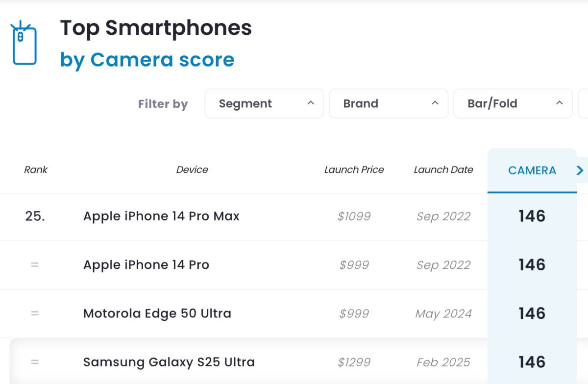Open Motorola Edge 50 Ultra device link

tap(157, 313)
